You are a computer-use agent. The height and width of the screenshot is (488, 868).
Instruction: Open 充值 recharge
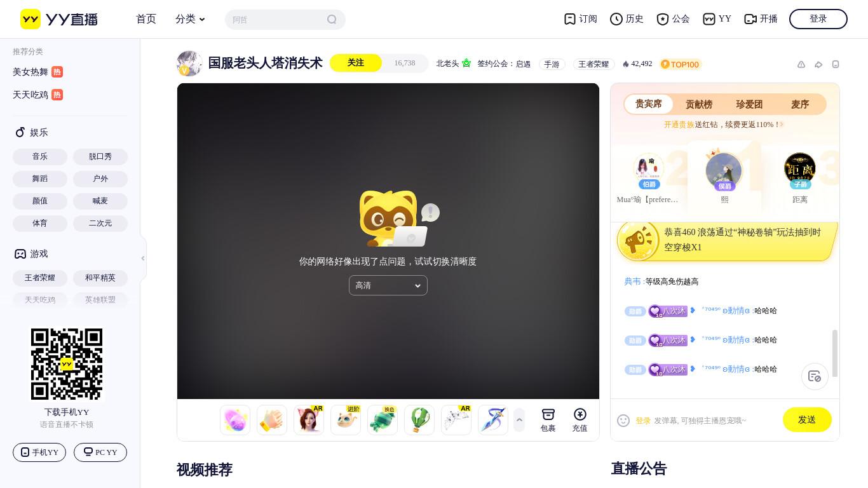(x=580, y=420)
